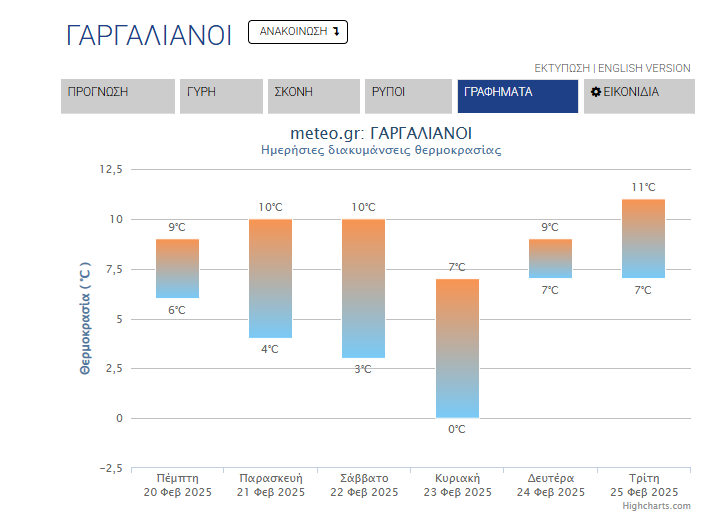Open the Highcharts.com credit link
Image resolution: width=712 pixels, height=526 pixels.
tap(656, 506)
